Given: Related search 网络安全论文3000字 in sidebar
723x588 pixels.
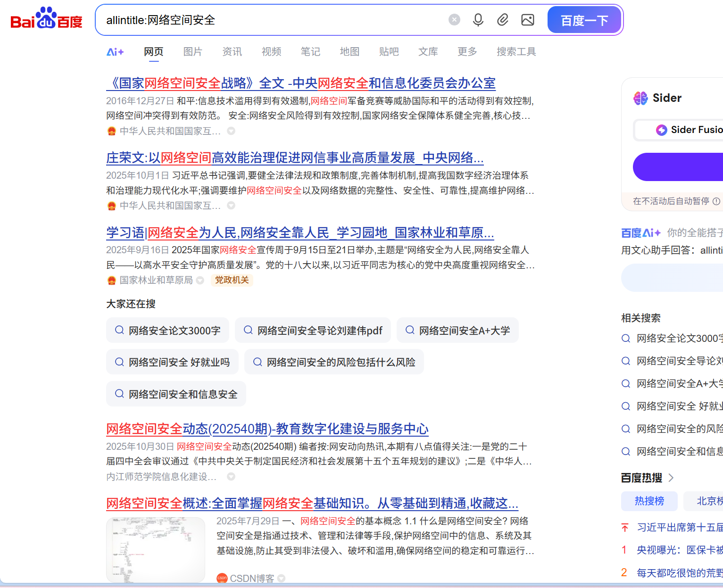Looking at the screenshot, I should click(x=672, y=339).
